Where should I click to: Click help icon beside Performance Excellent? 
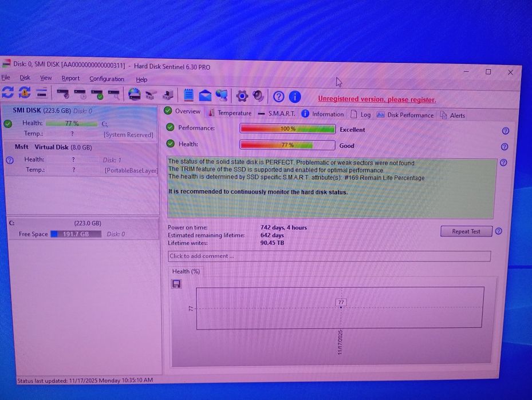(506, 131)
